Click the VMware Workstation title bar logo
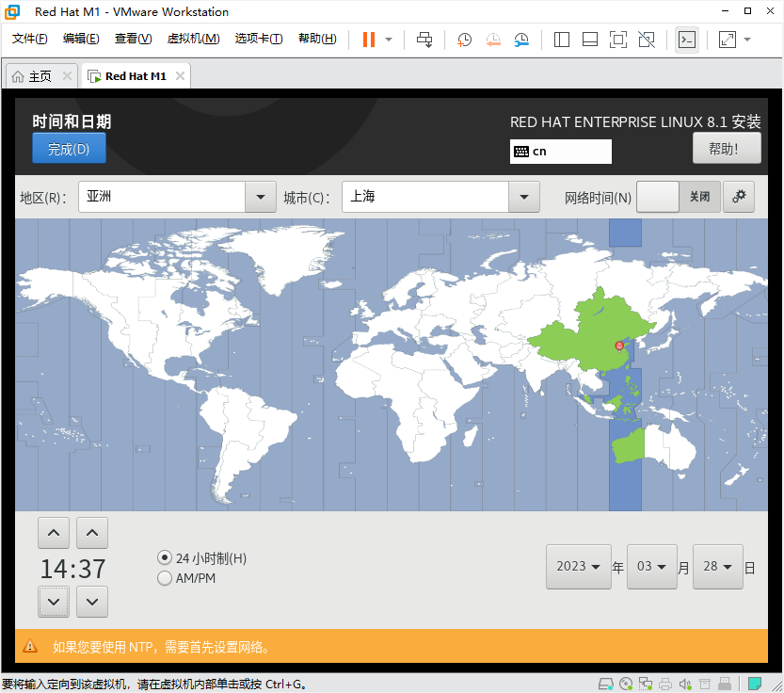This screenshot has height=693, width=784. tap(12, 12)
